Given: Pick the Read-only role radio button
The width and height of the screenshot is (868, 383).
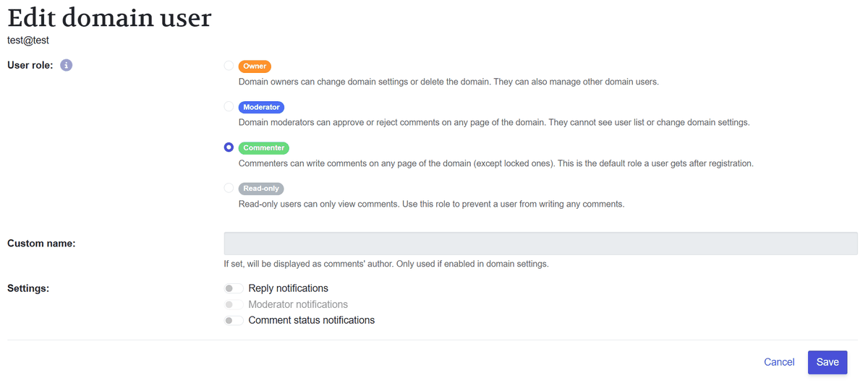Looking at the screenshot, I should [229, 188].
